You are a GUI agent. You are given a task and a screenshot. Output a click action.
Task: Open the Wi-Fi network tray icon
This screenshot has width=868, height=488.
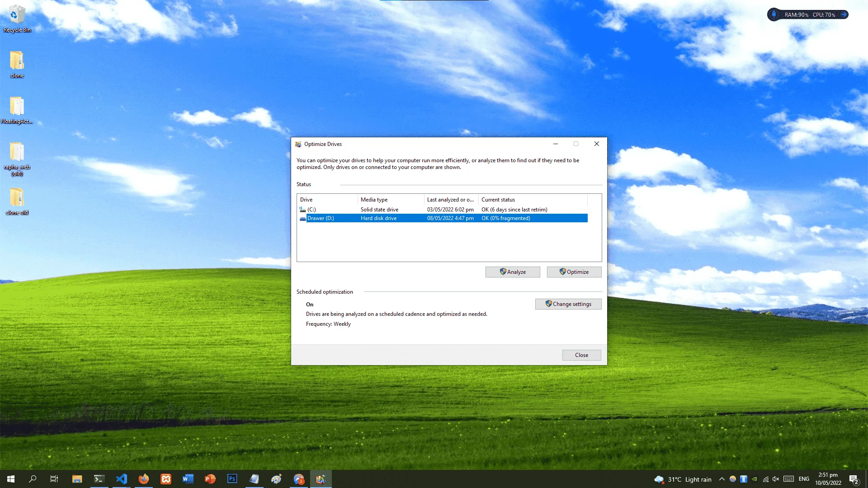click(766, 479)
